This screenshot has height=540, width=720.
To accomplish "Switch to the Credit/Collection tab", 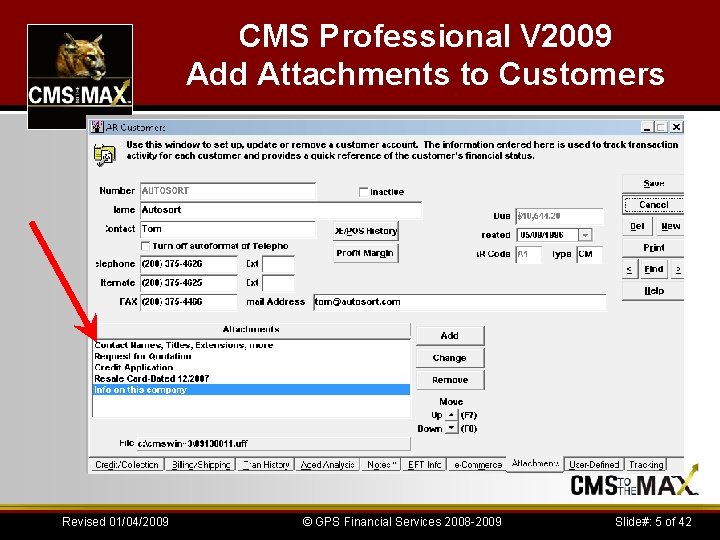I will click(127, 465).
